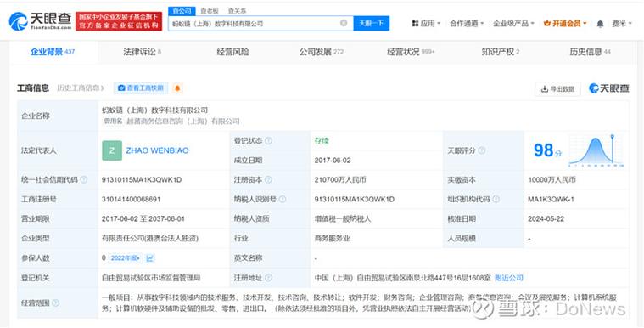Open the ZHAO WENBIAO profile link
Screen dimensions: 644x328
pyautogui.click(x=157, y=150)
